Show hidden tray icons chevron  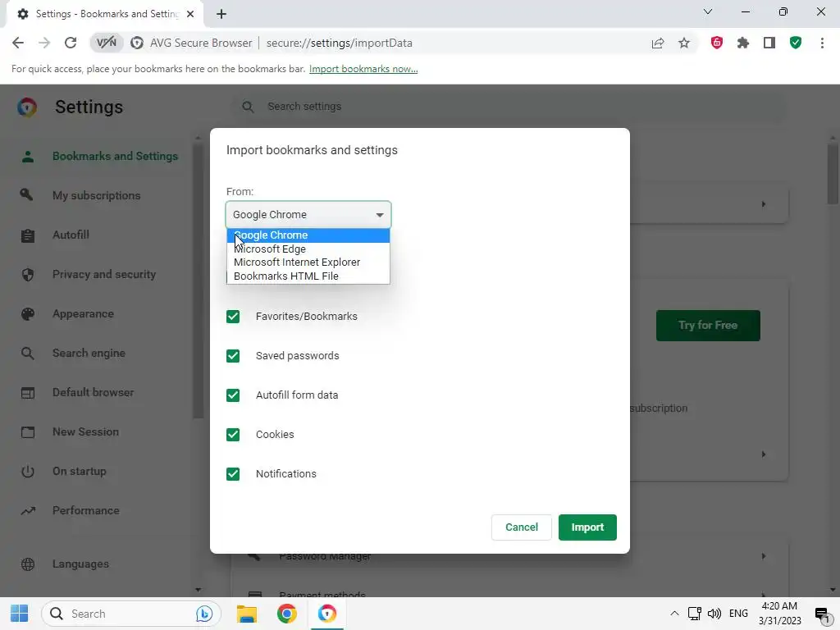point(674,614)
